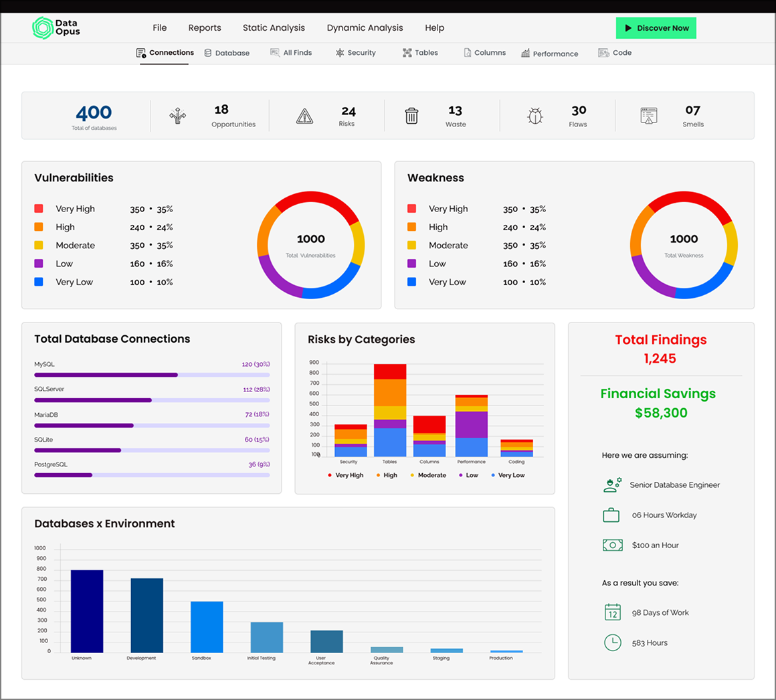Switch to the Performance tab

(549, 54)
